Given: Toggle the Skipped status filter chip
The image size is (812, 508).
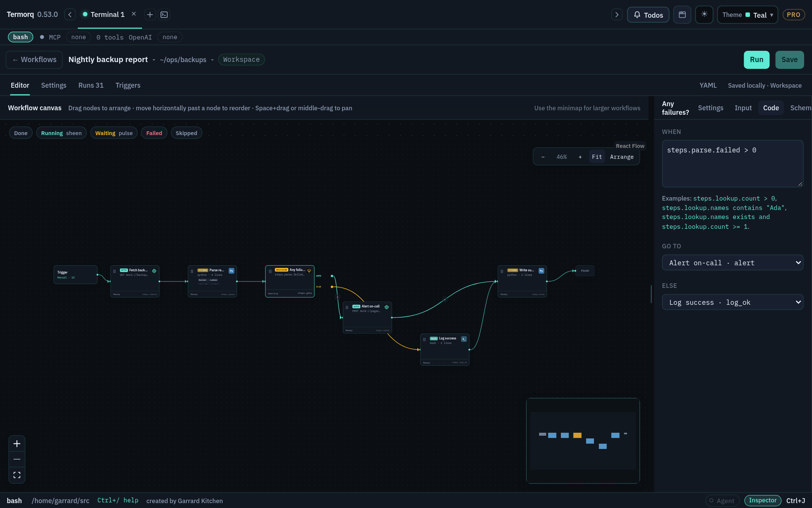Looking at the screenshot, I should pos(186,133).
